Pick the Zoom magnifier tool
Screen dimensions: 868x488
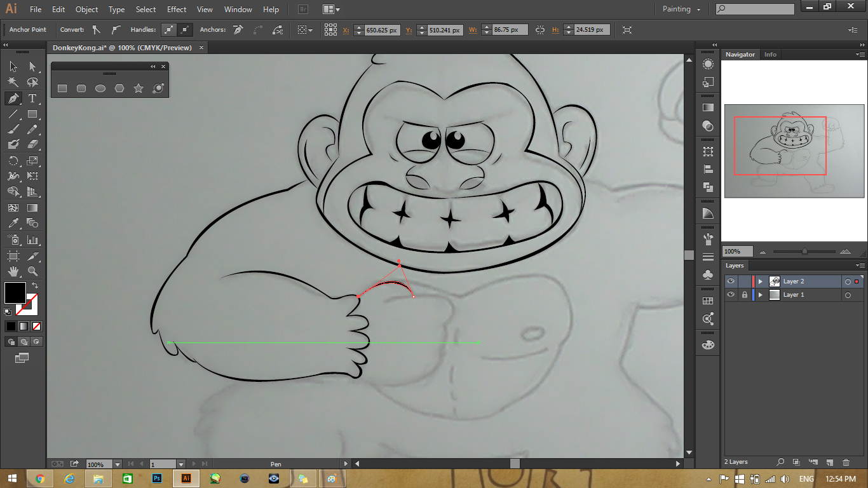click(32, 271)
